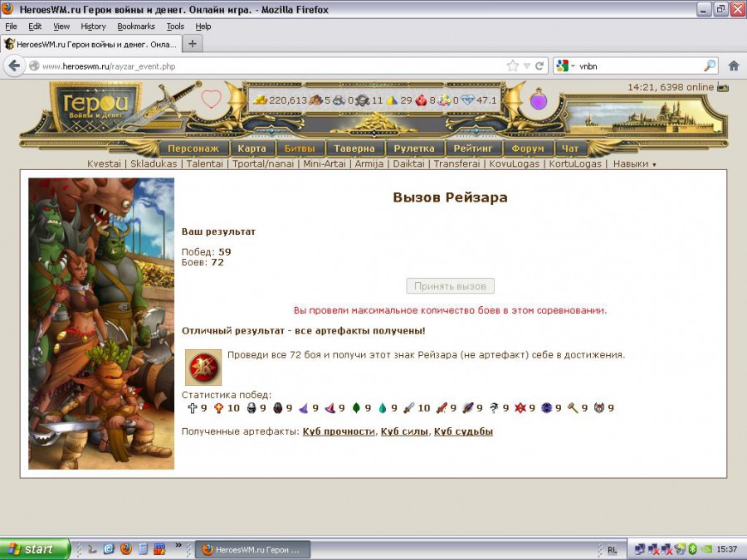Expand hidden quick launch items chevron
This screenshot has height=560, width=747.
[178, 546]
